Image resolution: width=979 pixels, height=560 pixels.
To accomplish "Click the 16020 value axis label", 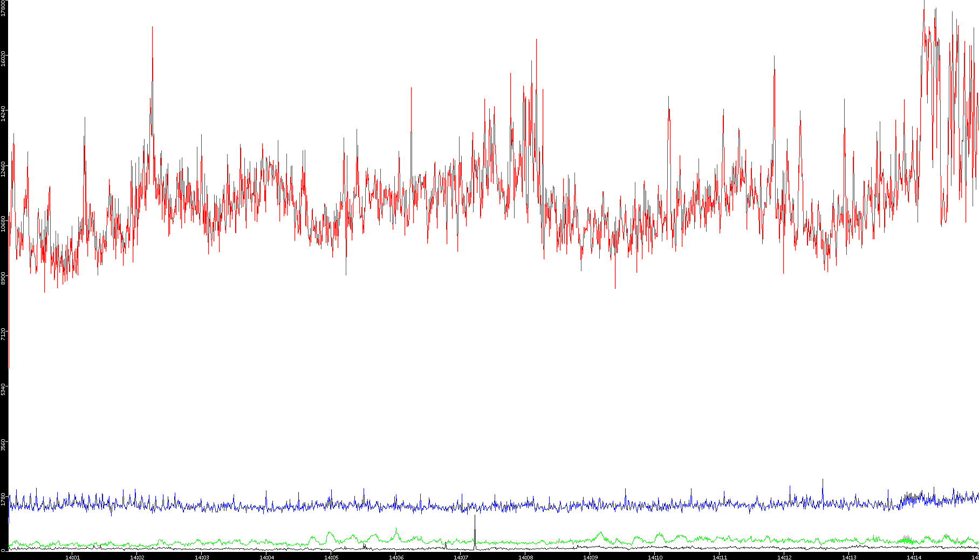I will [x=3, y=59].
